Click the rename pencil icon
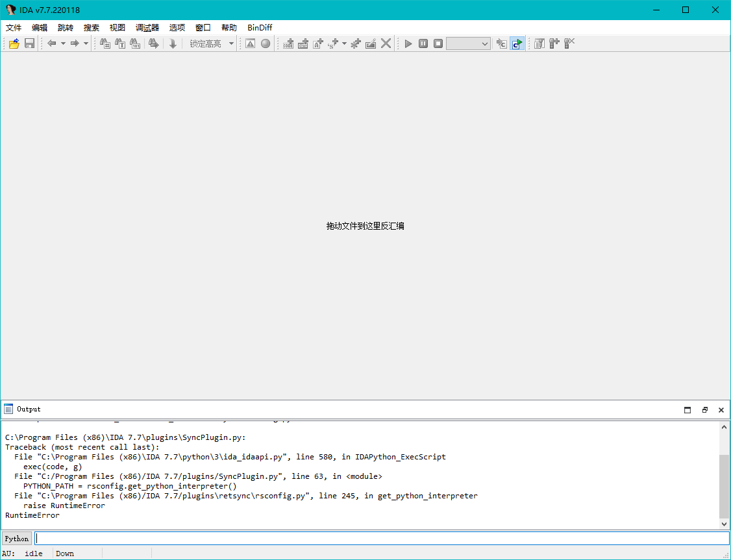Viewport: 731px width, 560px height. pos(371,43)
